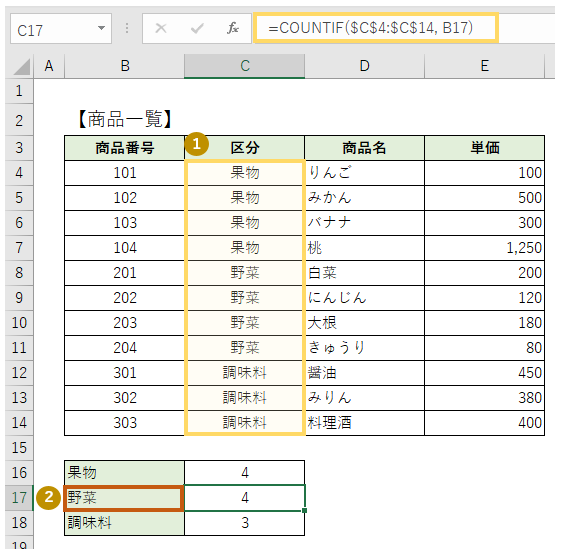Select column B header

pyautogui.click(x=125, y=66)
